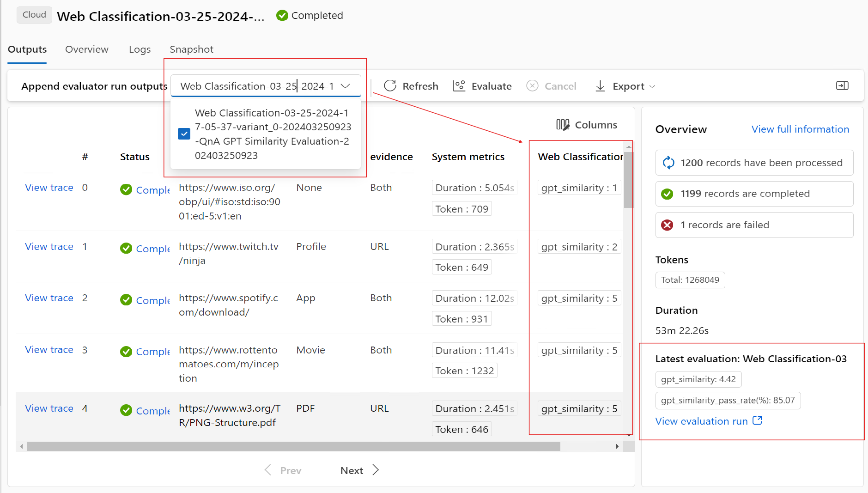Image resolution: width=868 pixels, height=493 pixels.
Task: Open the Logs tab
Action: pyautogui.click(x=140, y=49)
